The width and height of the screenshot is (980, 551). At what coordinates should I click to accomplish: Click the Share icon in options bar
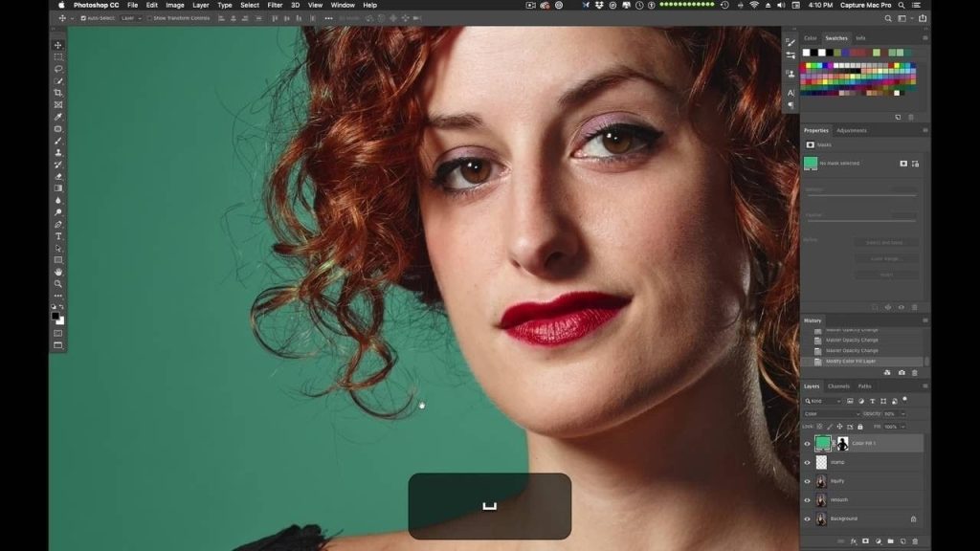(923, 19)
